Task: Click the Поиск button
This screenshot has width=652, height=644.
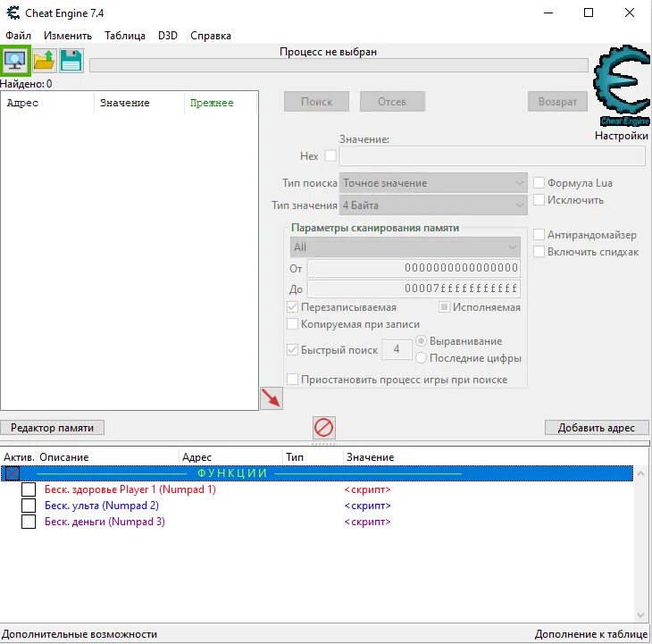Action: point(316,102)
